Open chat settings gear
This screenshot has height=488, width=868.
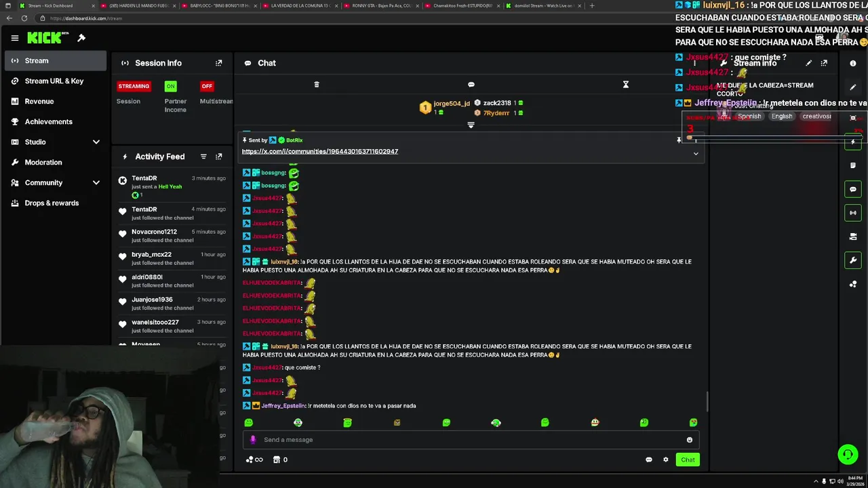pos(666,460)
